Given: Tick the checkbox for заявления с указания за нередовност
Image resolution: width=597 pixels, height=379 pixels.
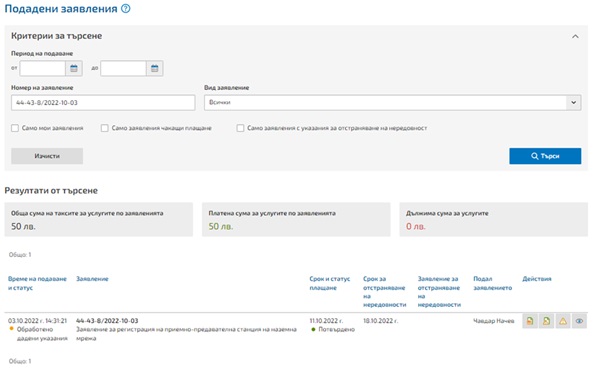Looking at the screenshot, I should (x=240, y=128).
